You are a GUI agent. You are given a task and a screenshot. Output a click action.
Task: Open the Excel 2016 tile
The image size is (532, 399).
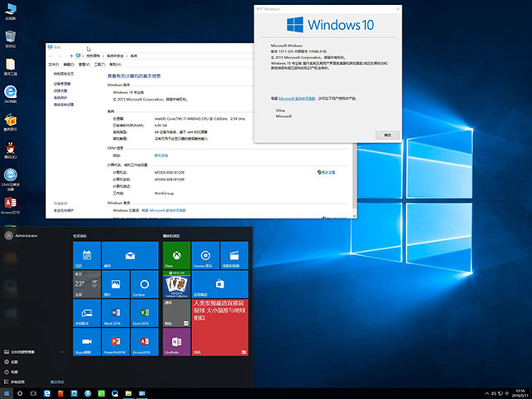pyautogui.click(x=144, y=313)
